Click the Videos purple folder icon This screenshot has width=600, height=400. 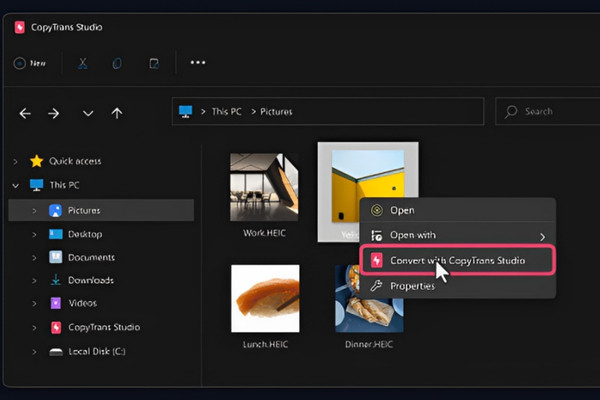(56, 303)
